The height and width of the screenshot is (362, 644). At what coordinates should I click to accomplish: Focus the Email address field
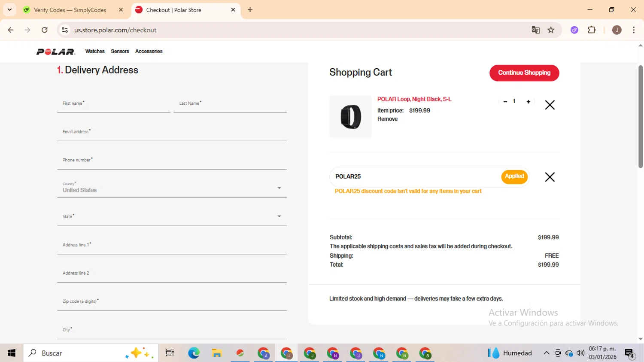[172, 132]
